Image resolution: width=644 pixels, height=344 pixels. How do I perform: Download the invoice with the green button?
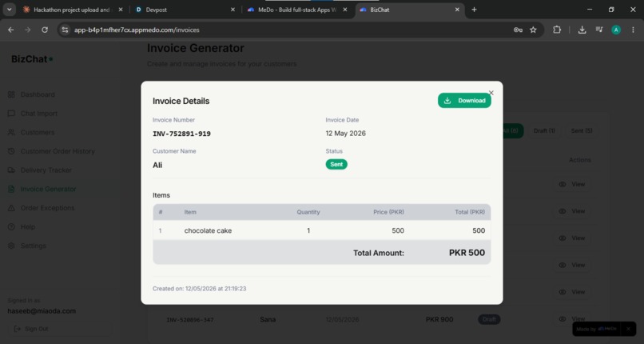tap(464, 100)
